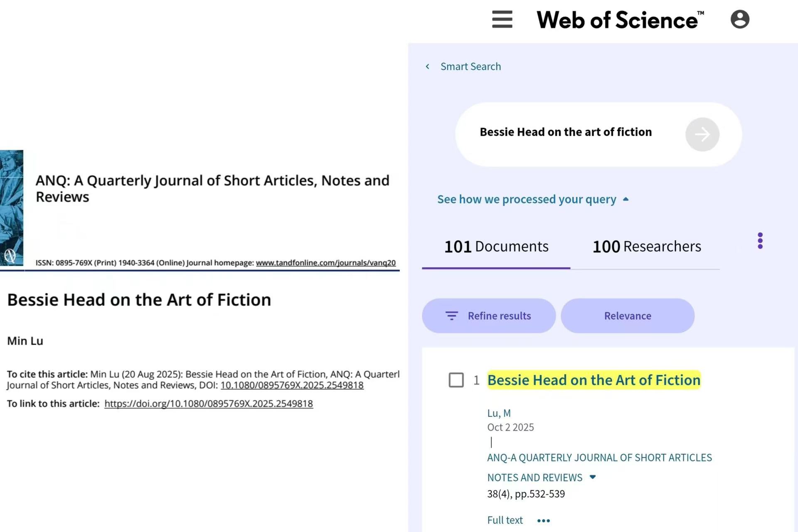
Task: Click the doi.org article link
Action: (208, 404)
